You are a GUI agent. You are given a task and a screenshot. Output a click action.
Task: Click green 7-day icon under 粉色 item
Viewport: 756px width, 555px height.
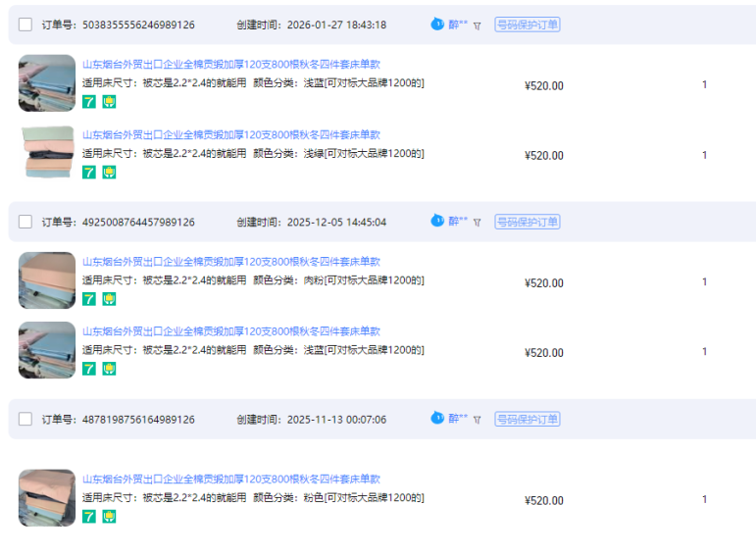click(x=89, y=517)
